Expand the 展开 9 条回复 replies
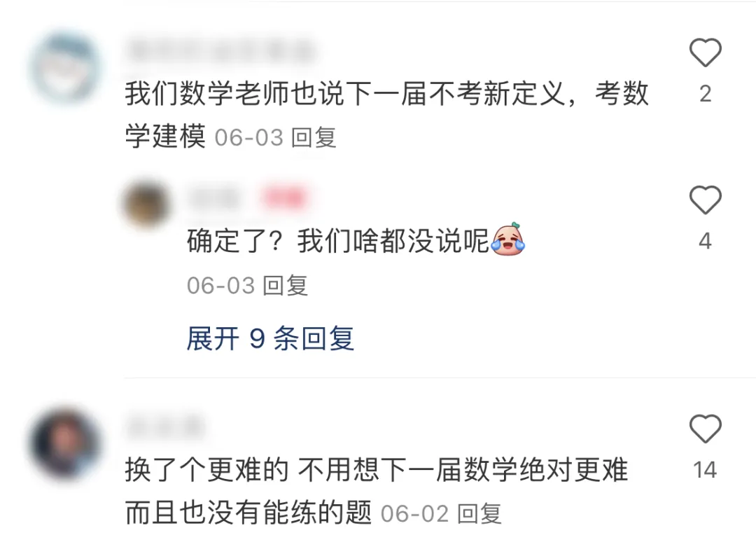Screen dimensions: 756x554 pos(270,338)
